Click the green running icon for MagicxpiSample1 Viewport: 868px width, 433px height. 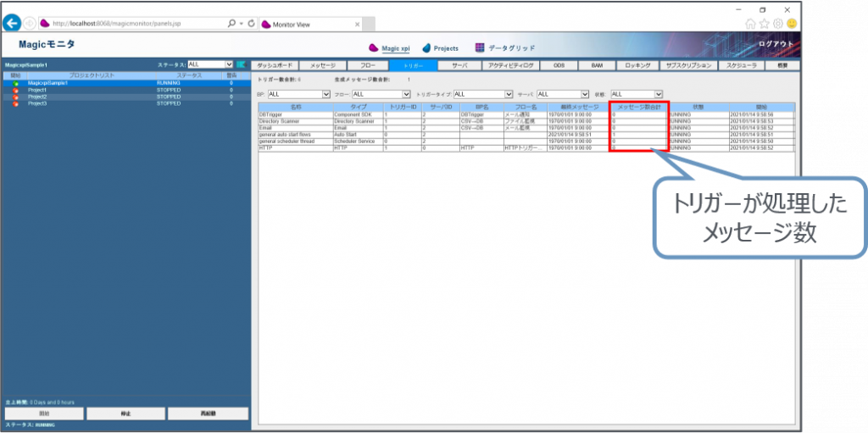(x=15, y=83)
